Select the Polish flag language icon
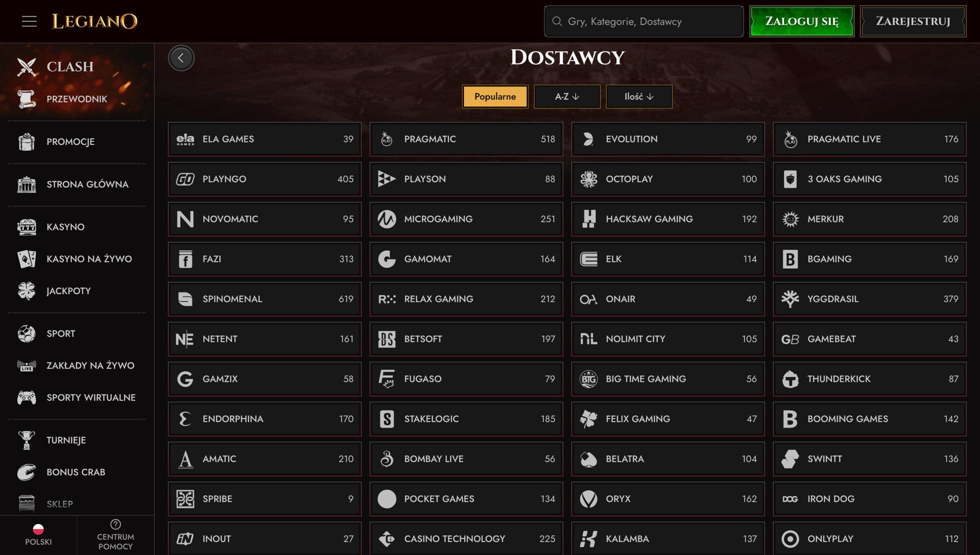Viewport: 980px width, 555px height. click(x=38, y=529)
